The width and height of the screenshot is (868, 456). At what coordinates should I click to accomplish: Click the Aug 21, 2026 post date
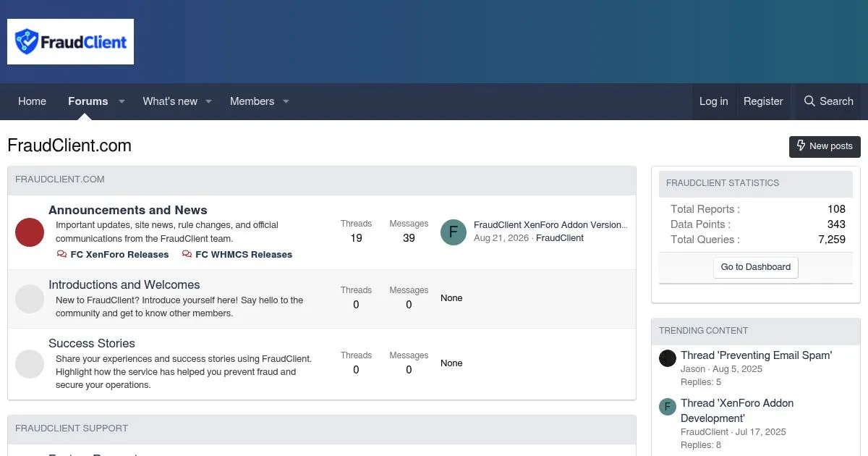coord(501,238)
